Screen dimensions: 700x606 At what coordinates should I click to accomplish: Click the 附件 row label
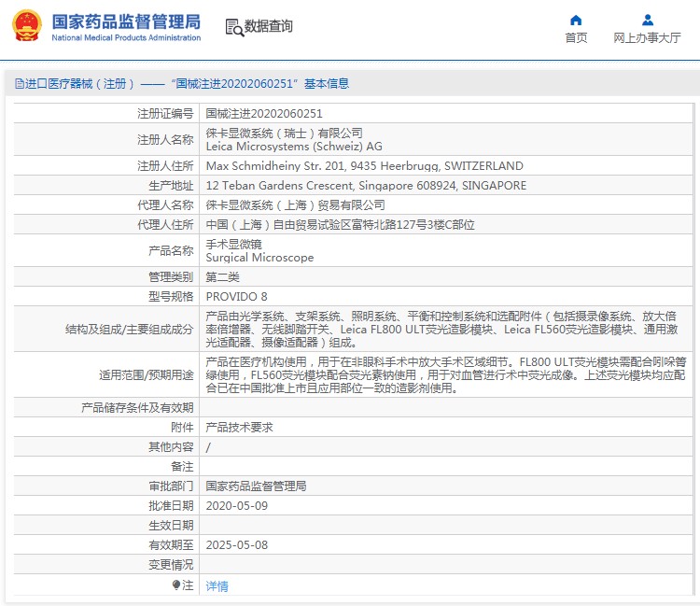(182, 428)
